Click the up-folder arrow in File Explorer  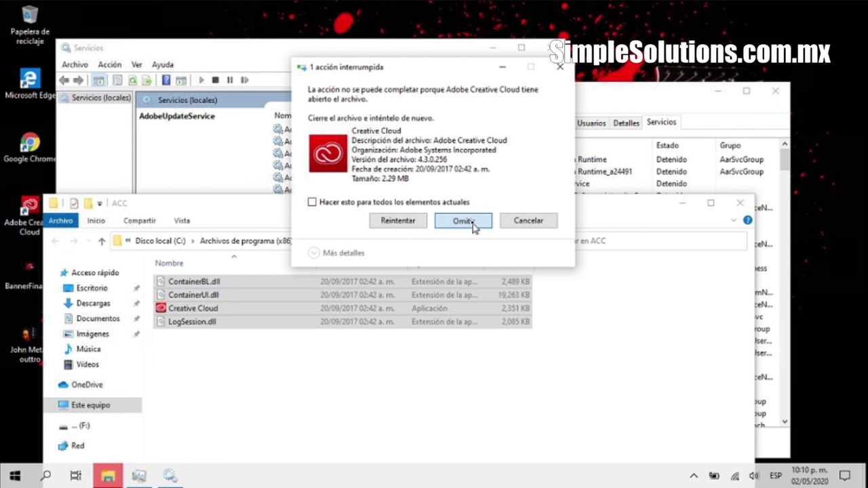pyautogui.click(x=102, y=241)
